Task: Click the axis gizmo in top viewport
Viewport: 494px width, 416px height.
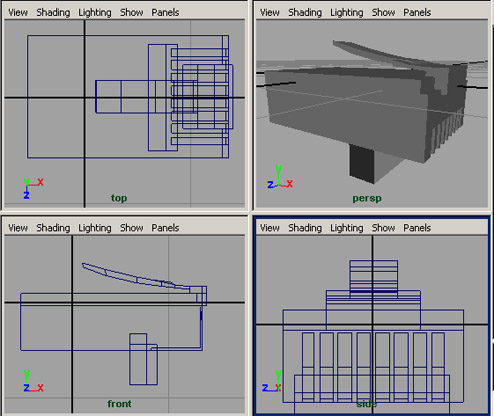Action: tap(33, 189)
